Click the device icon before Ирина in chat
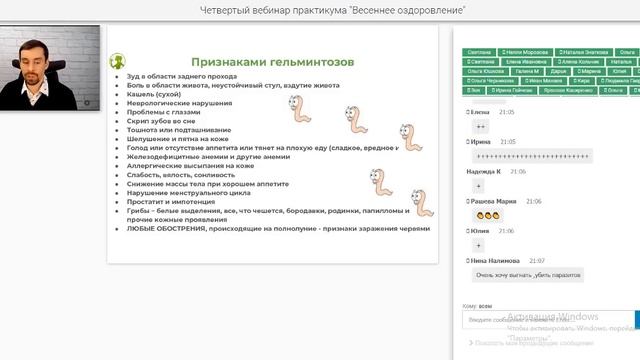Viewport: 640px width, 360px height. (468, 142)
